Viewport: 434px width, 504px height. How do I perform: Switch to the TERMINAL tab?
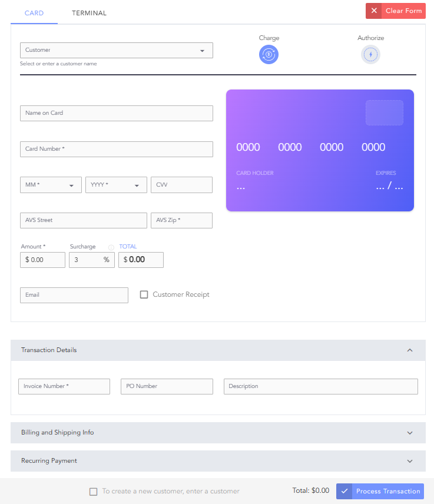89,12
